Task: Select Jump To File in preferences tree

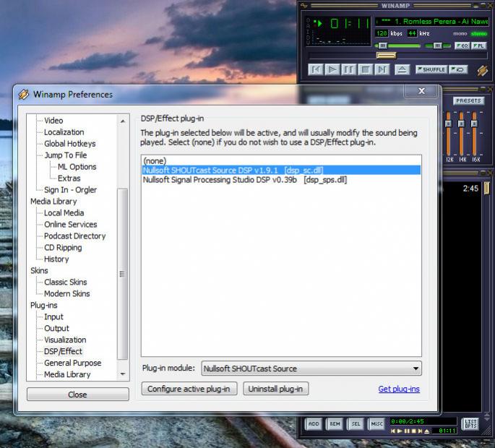Action: 65,155
